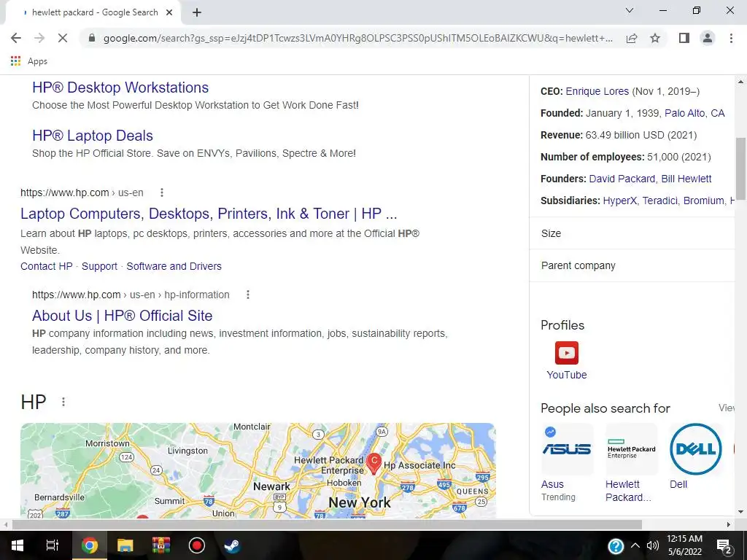Click the address bar URL field

pos(357,38)
